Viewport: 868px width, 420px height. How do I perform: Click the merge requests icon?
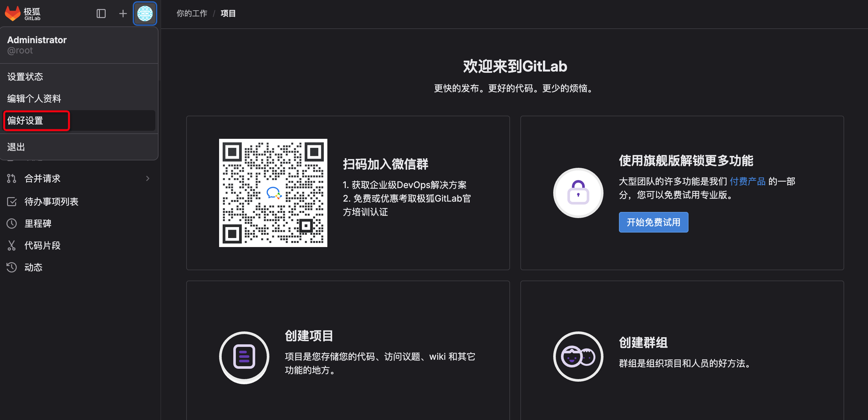(x=12, y=178)
